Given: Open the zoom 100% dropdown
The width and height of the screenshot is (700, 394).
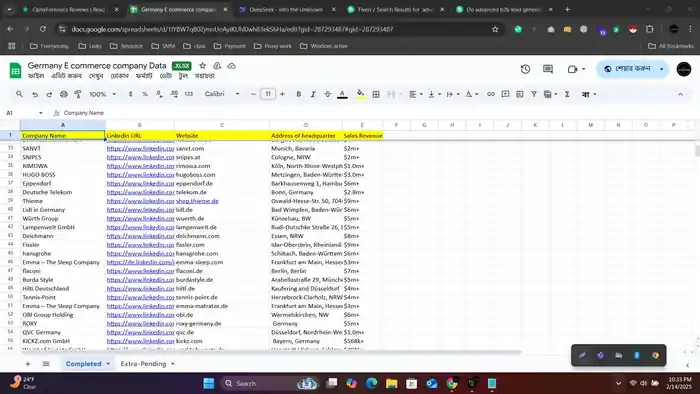Looking at the screenshot, I should point(103,94).
